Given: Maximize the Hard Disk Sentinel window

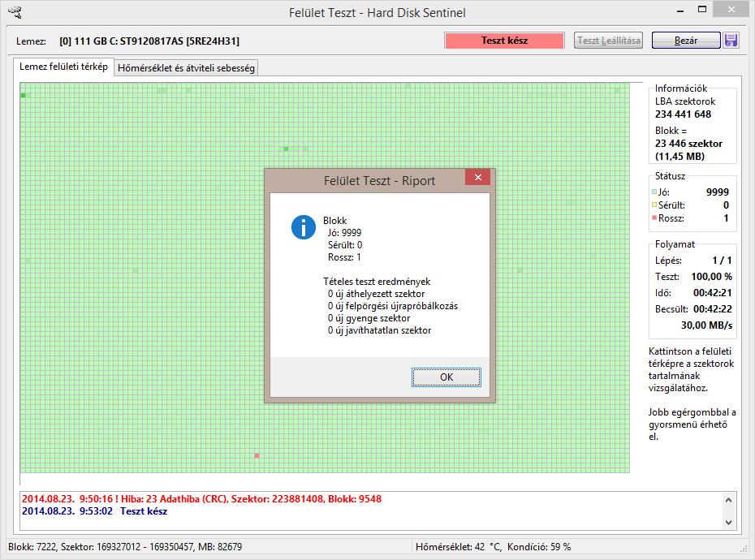Looking at the screenshot, I should click(x=702, y=10).
